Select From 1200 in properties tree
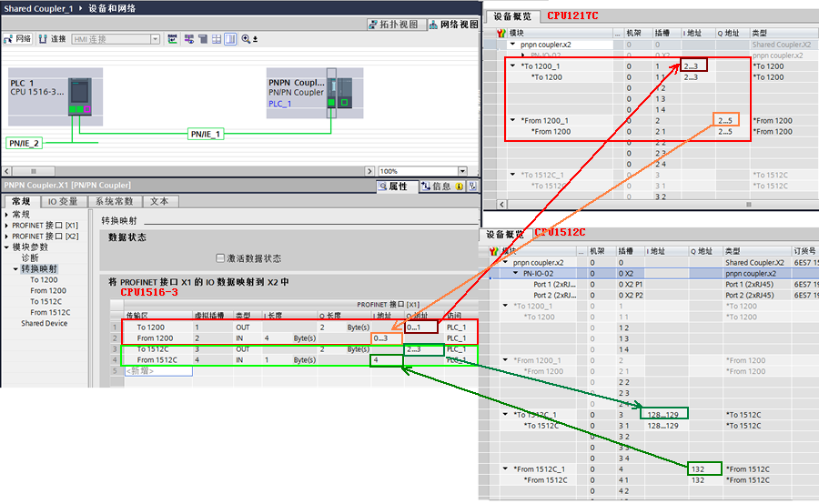 48,291
